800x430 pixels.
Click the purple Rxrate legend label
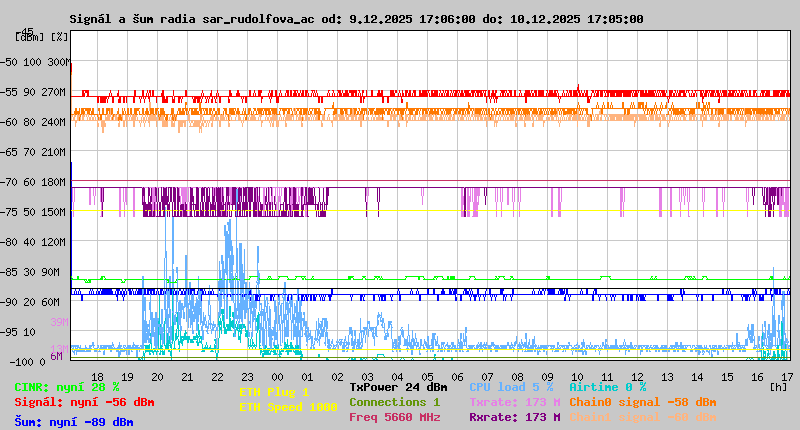pyautogui.click(x=514, y=417)
